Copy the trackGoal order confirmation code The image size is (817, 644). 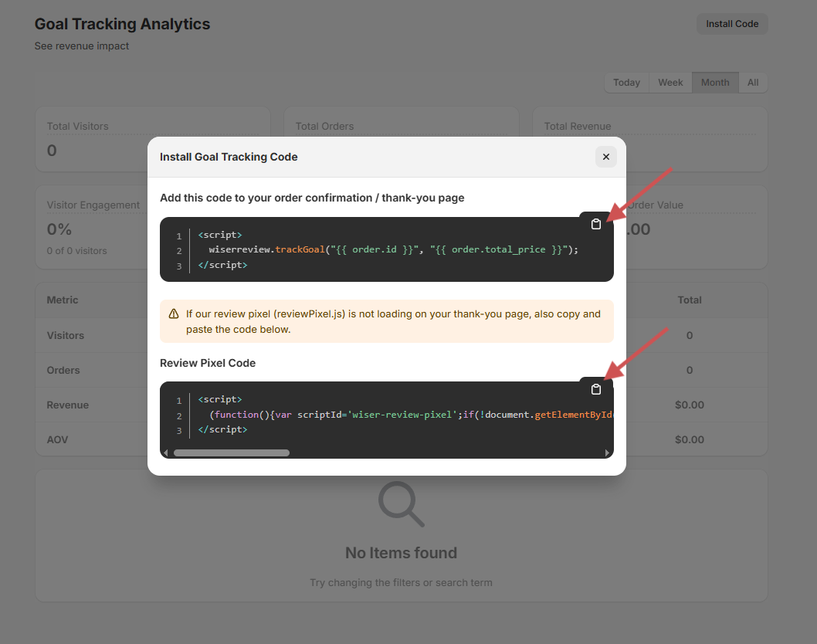coord(595,224)
